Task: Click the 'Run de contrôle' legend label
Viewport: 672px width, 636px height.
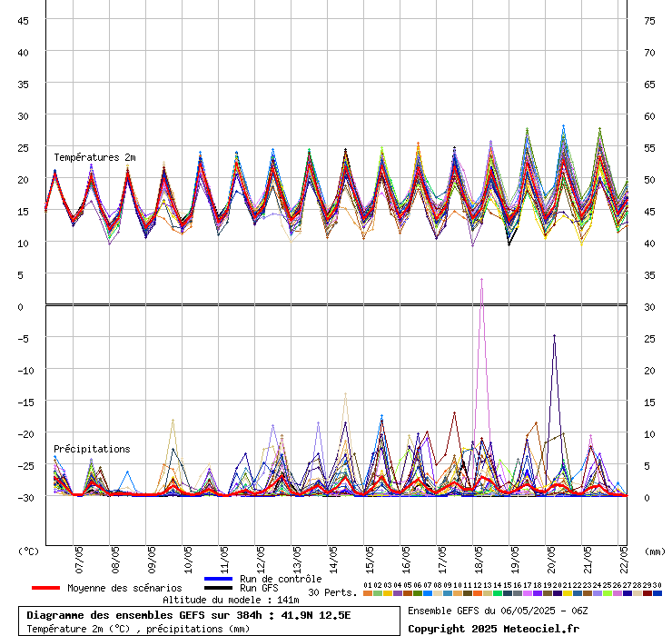Action: point(281,579)
